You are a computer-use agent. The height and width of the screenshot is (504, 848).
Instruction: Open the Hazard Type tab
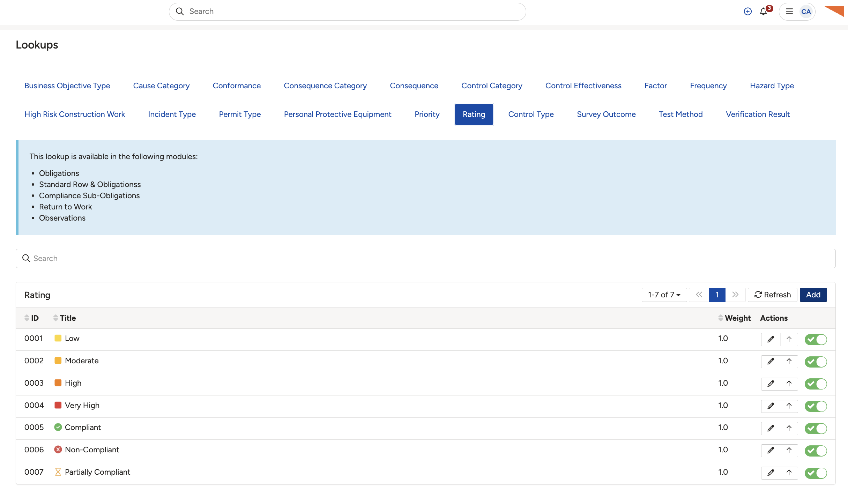pos(772,86)
